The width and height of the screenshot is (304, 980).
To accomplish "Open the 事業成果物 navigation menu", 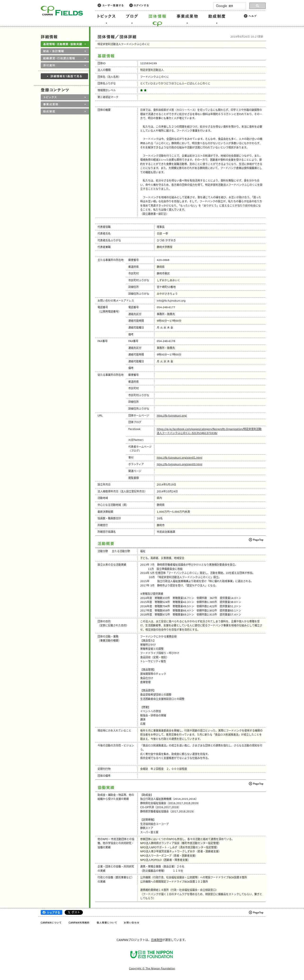I will pos(187,16).
